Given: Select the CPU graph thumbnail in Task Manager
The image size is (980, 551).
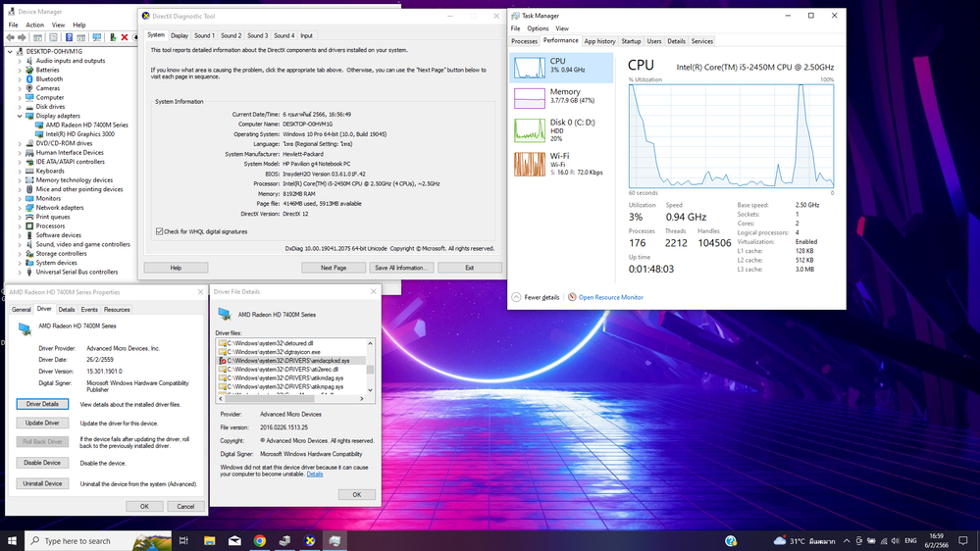Looking at the screenshot, I should point(530,67).
